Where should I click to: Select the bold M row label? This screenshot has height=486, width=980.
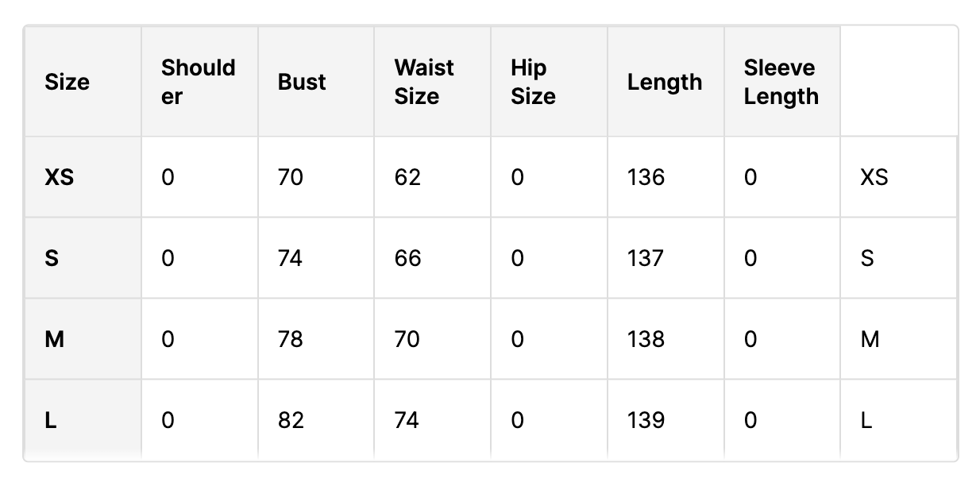pos(54,340)
